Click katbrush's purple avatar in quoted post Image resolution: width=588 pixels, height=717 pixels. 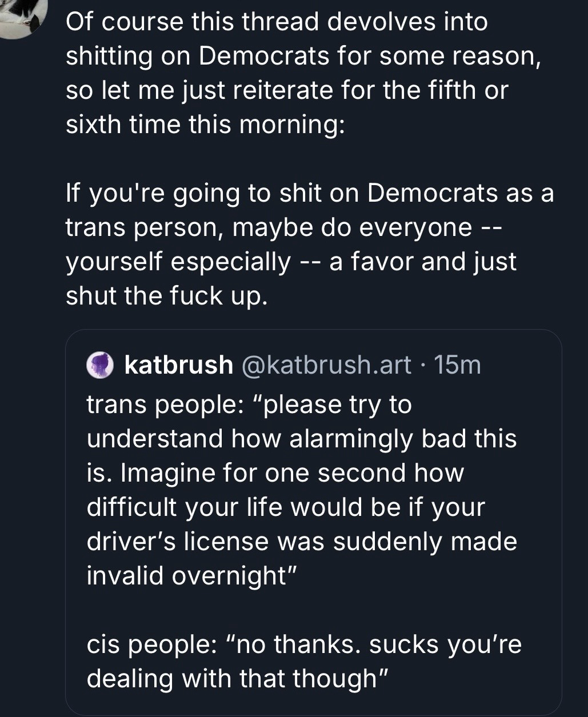click(101, 365)
